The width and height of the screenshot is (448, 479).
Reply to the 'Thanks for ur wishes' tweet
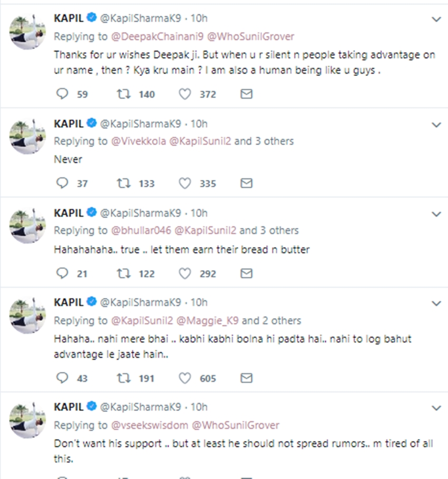click(62, 94)
